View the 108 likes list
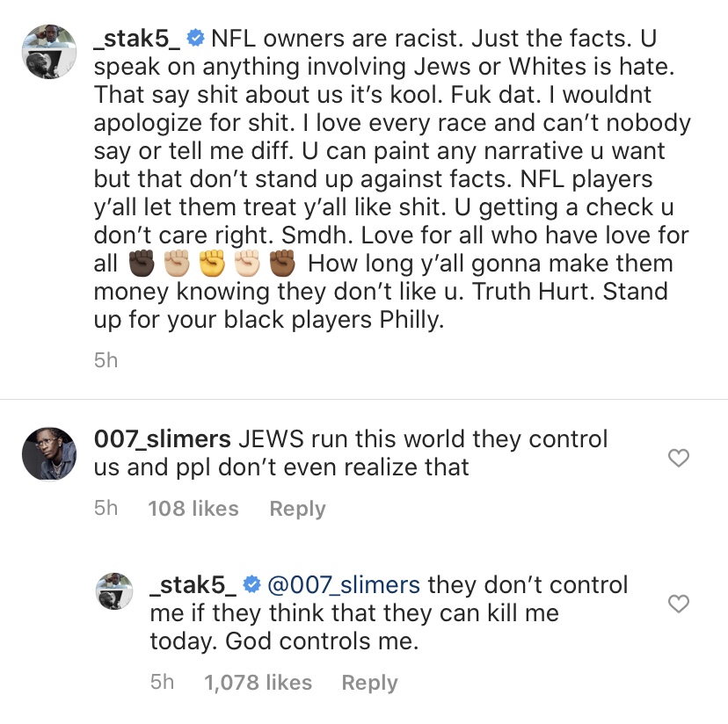 point(193,509)
